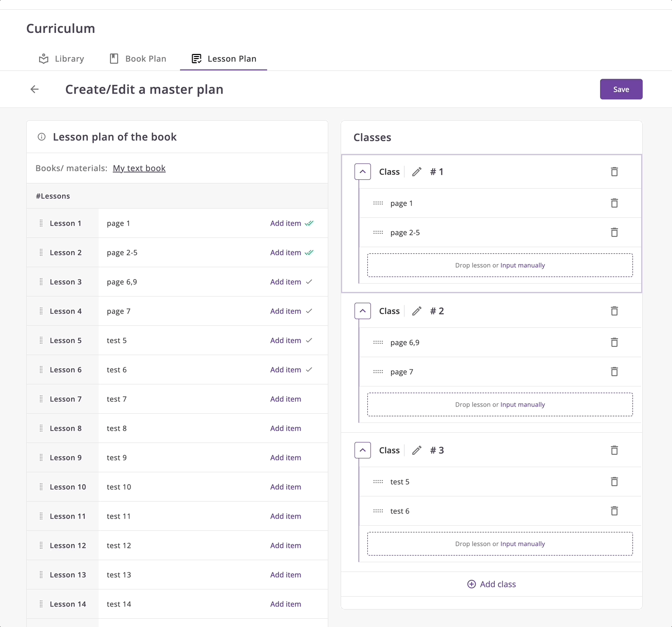
Task: Save the master plan
Action: pyautogui.click(x=621, y=89)
